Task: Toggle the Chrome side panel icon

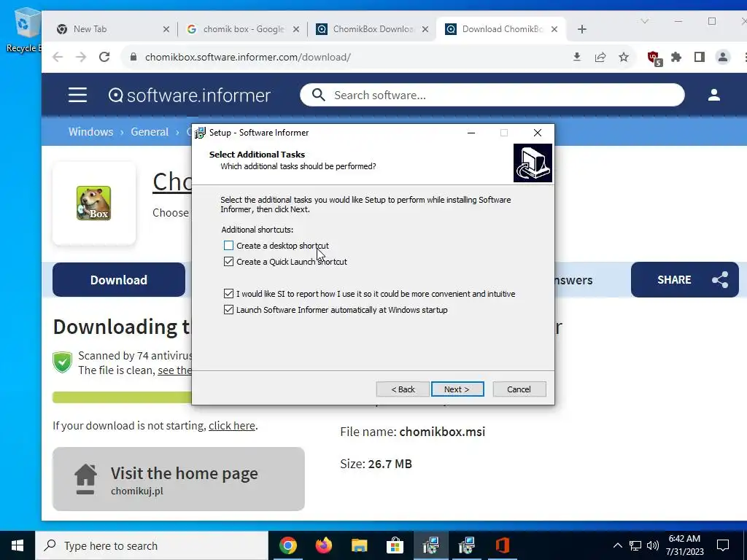Action: coord(700,57)
